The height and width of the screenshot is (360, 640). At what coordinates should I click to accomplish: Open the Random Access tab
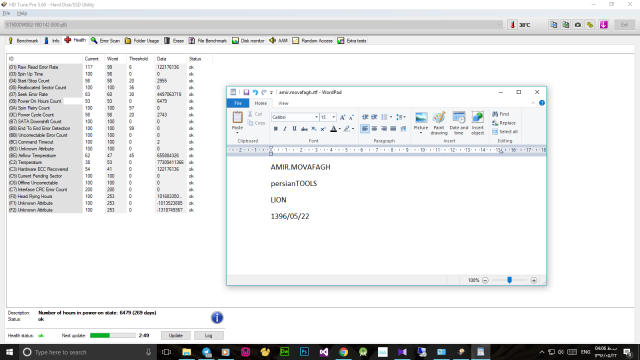(x=313, y=41)
